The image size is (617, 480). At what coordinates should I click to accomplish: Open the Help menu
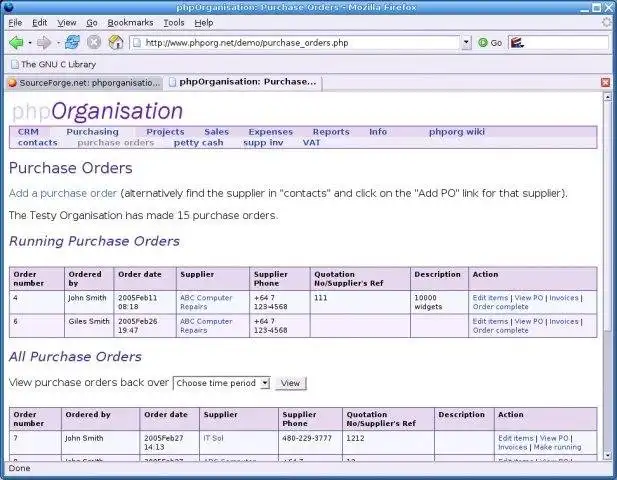204,23
